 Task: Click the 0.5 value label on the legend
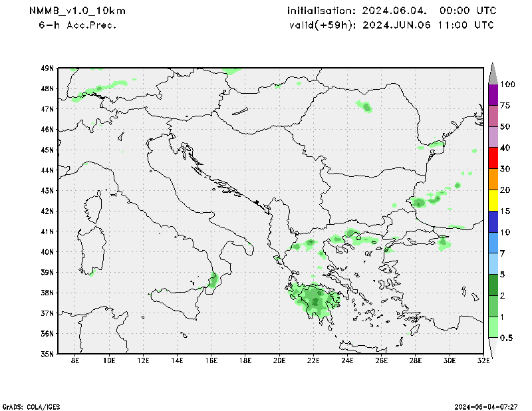pyautogui.click(x=507, y=338)
